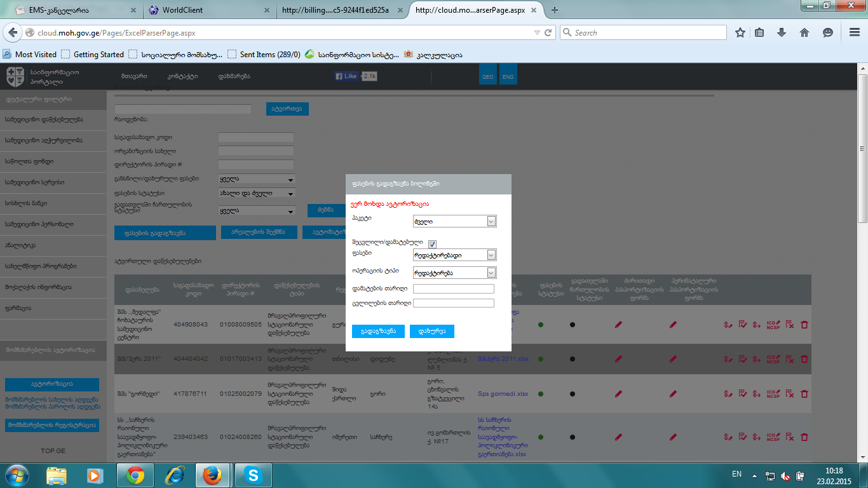Click the trash icon in the Sps gormedi.xlsx row

(804, 394)
